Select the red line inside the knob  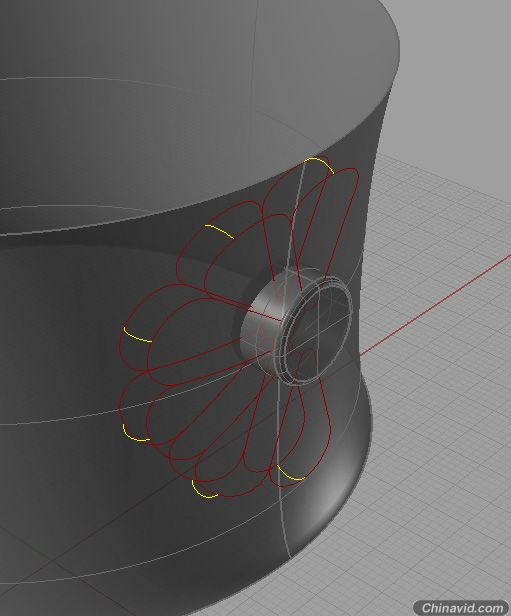262,315
